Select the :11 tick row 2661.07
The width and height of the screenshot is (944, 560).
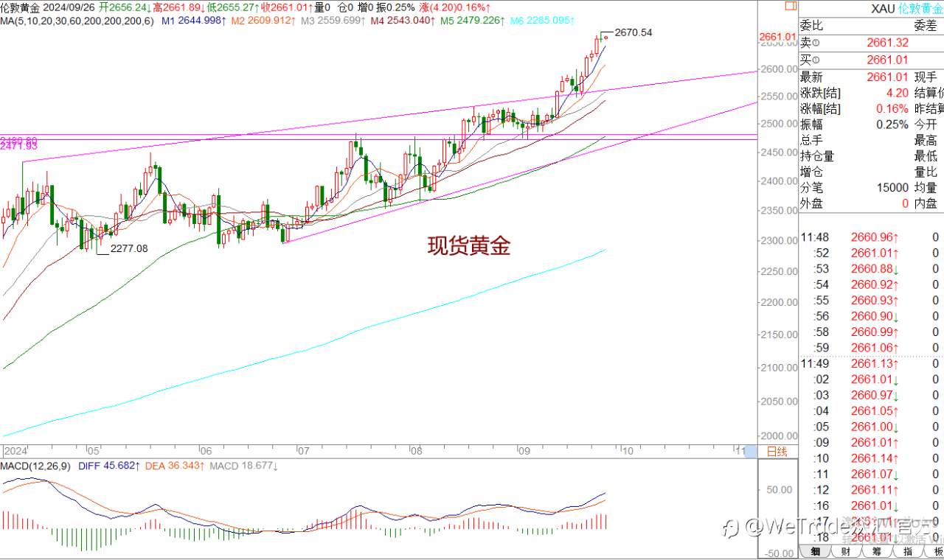pyautogui.click(x=871, y=475)
